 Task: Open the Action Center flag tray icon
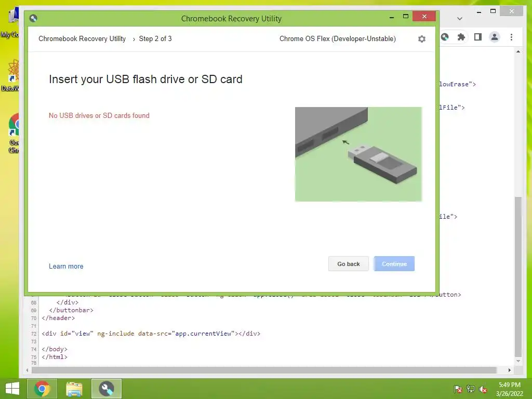(458, 389)
